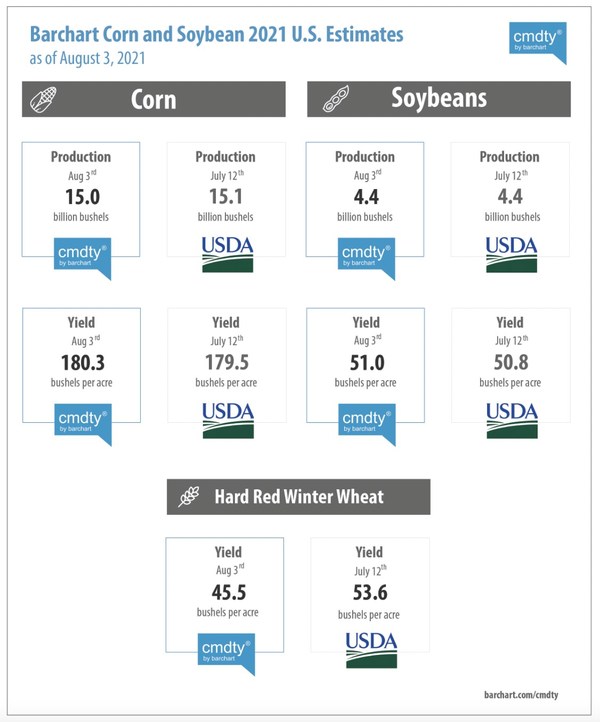Viewport: 600px width, 722px height.
Task: Click the as of August 3, 2021 subtitle
Action: pos(87,58)
